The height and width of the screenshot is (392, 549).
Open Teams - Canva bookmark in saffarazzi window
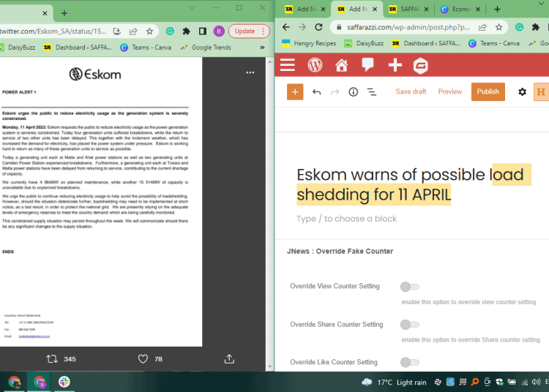click(493, 43)
